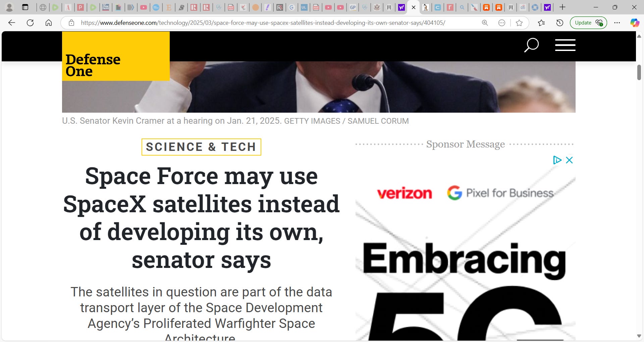Image resolution: width=644 pixels, height=342 pixels.
Task: Click the Defense One logo
Action: click(116, 56)
